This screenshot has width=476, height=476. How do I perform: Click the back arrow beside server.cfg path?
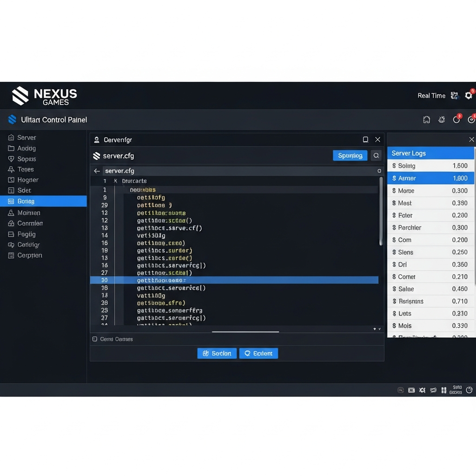(97, 171)
